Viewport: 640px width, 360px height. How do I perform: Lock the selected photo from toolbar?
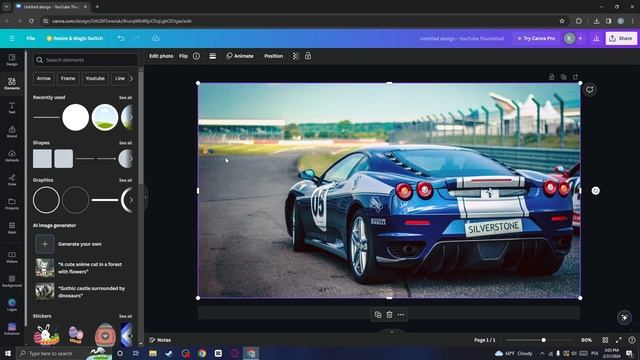(308, 56)
